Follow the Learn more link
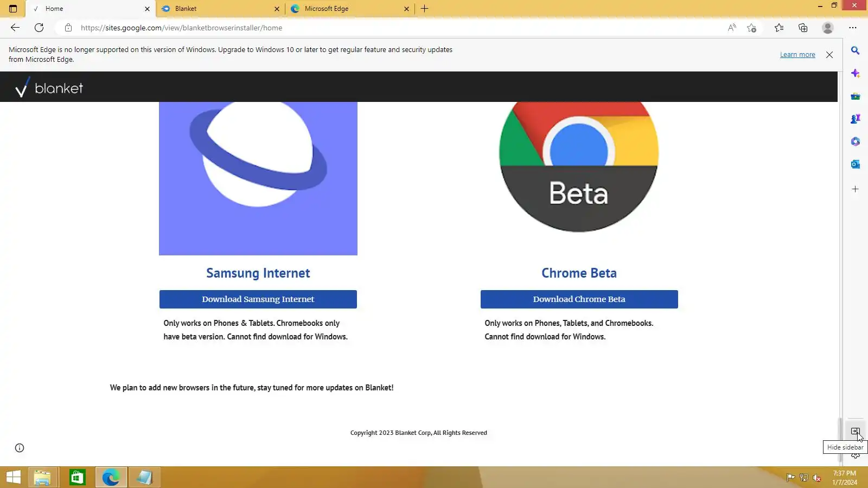The width and height of the screenshot is (868, 488). point(797,55)
